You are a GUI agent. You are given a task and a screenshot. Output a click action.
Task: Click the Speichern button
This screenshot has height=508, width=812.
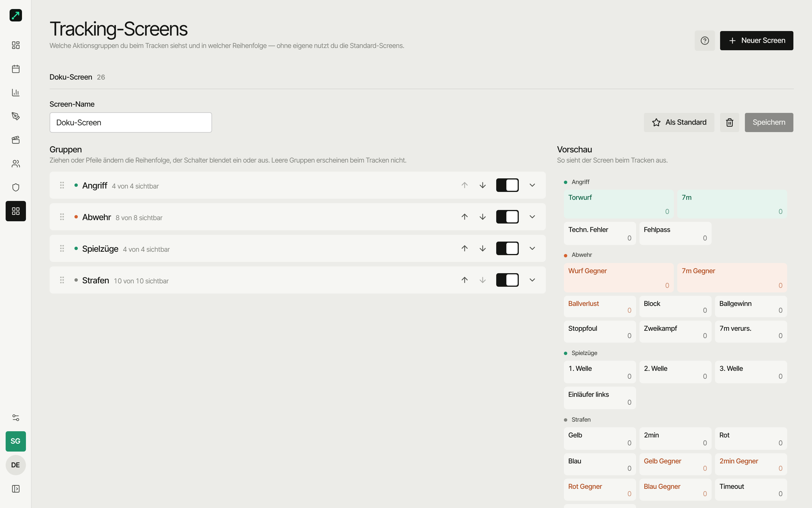[x=769, y=122]
